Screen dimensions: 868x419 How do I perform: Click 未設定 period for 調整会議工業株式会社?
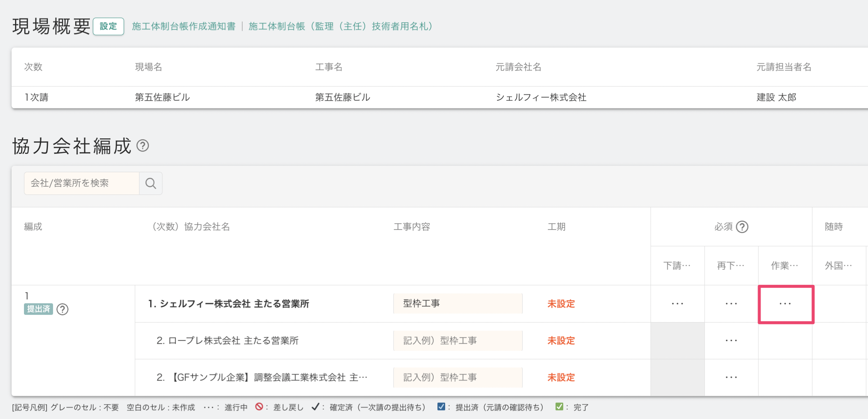[561, 378]
